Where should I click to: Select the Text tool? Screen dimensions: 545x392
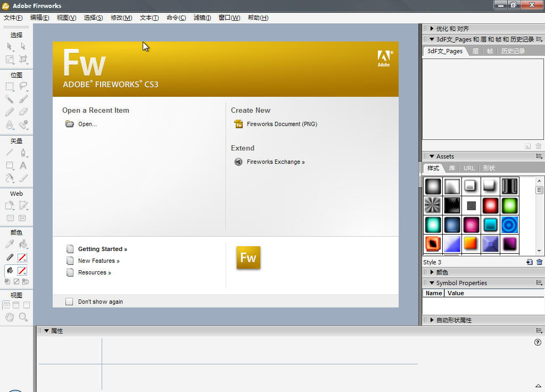tap(23, 165)
